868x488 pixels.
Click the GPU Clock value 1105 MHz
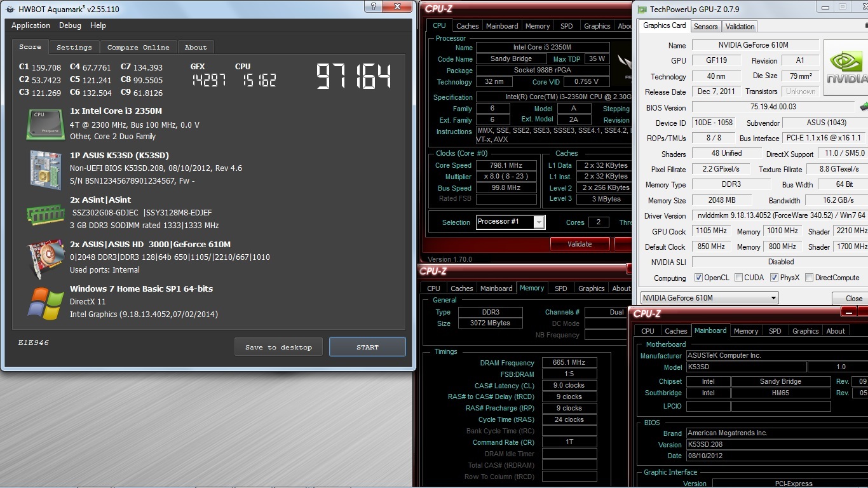(x=711, y=231)
